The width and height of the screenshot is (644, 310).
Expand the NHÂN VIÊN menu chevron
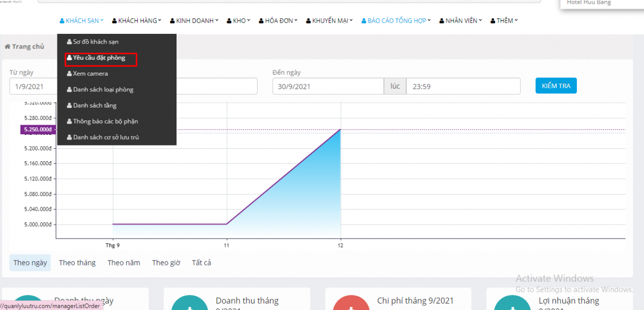click(480, 20)
